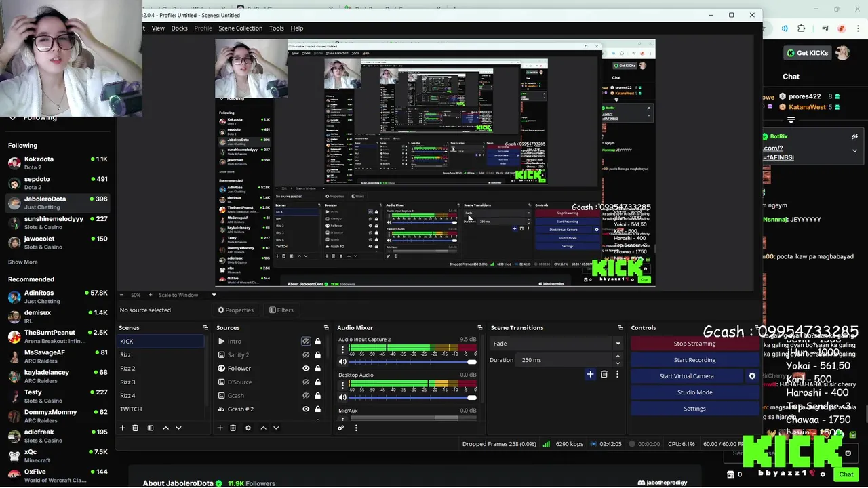Image resolution: width=868 pixels, height=488 pixels.
Task: Mute Desktop Audio
Action: coord(342,397)
